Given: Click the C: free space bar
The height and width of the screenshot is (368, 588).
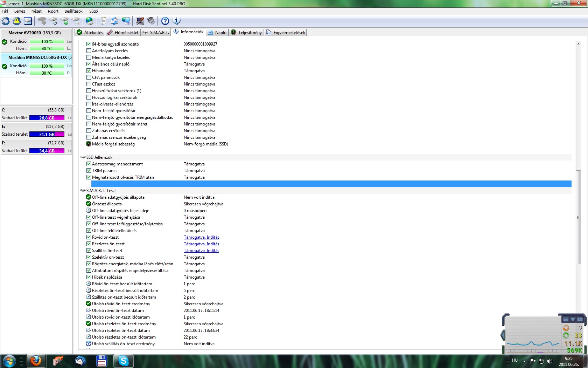Looking at the screenshot, I should (x=47, y=118).
